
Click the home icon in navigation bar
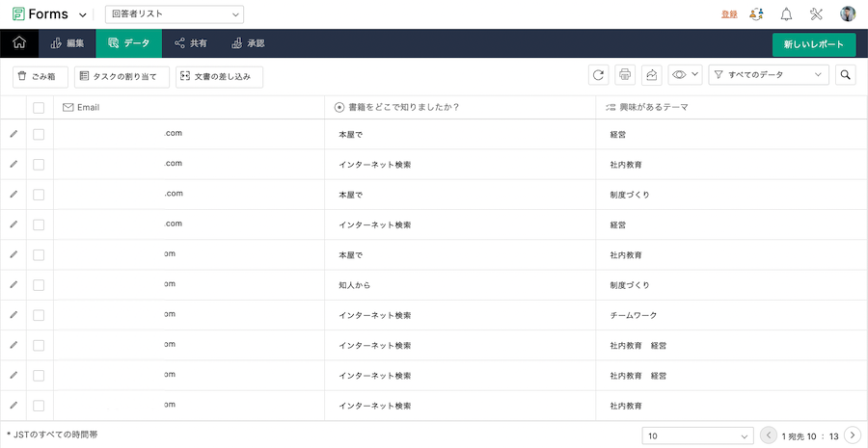[19, 43]
